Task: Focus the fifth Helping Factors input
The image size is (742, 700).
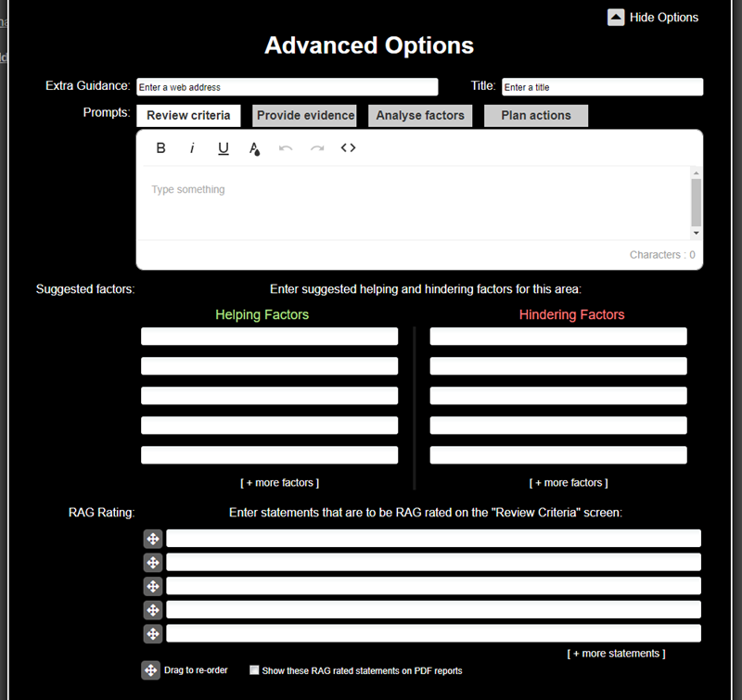Action: 269,455
